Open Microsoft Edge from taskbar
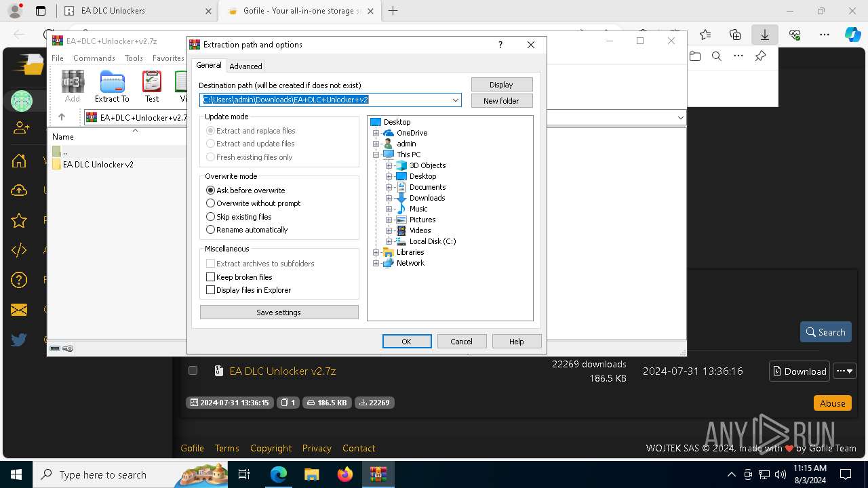 (x=279, y=474)
